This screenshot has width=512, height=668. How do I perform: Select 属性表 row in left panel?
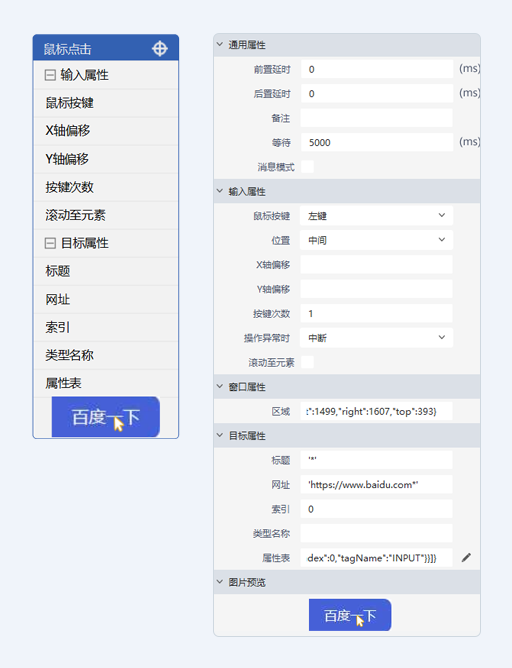click(x=106, y=383)
